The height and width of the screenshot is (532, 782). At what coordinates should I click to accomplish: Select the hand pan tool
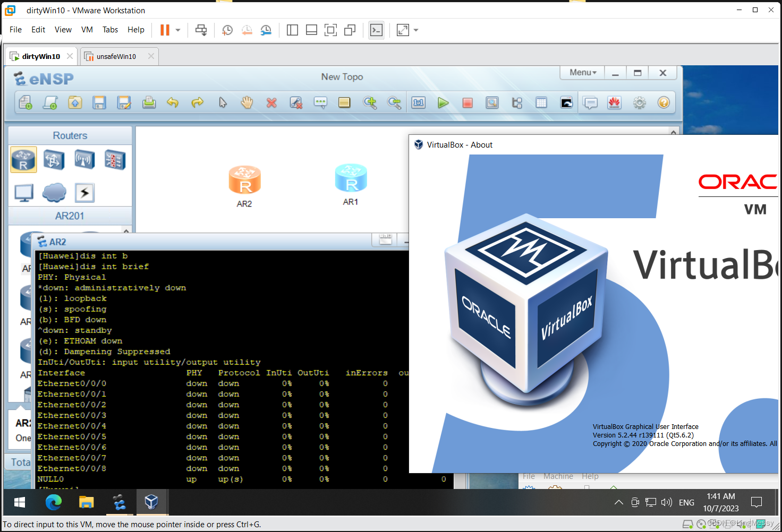(246, 102)
